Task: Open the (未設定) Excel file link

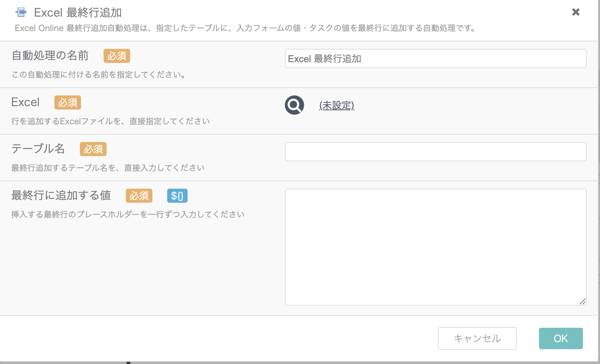Action: tap(337, 105)
